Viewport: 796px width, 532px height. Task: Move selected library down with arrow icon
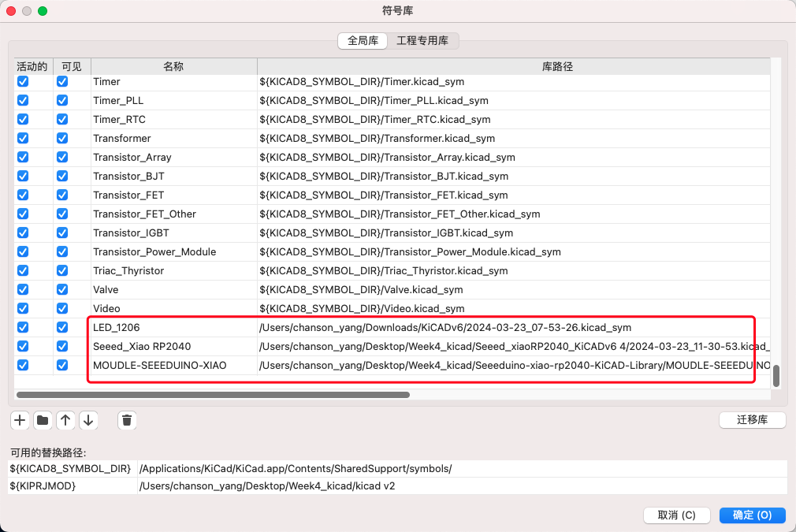(x=88, y=420)
